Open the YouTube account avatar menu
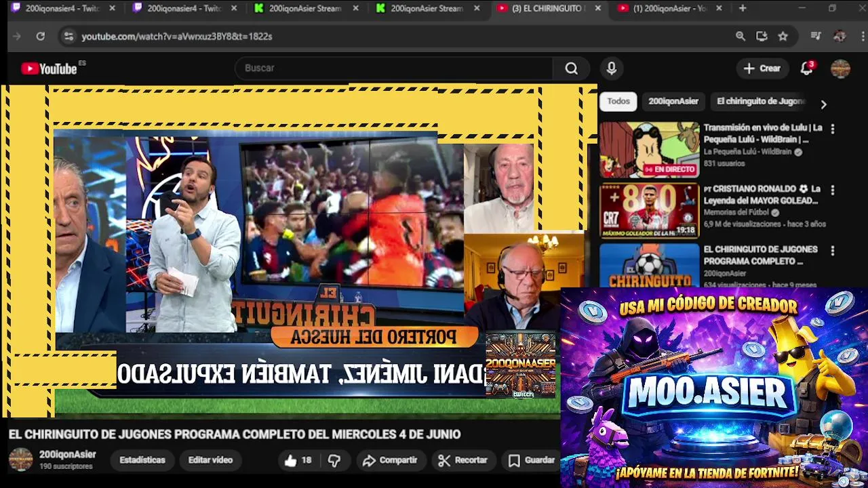Viewport: 868px width, 488px height. tap(840, 68)
